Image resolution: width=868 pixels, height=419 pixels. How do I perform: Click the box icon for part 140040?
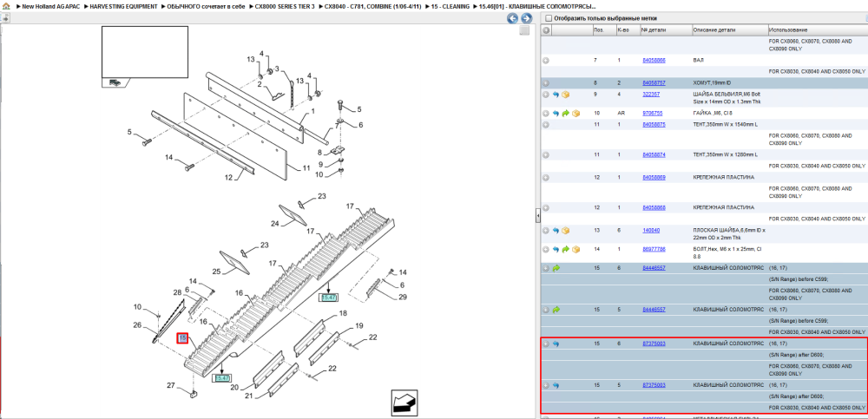coord(566,230)
